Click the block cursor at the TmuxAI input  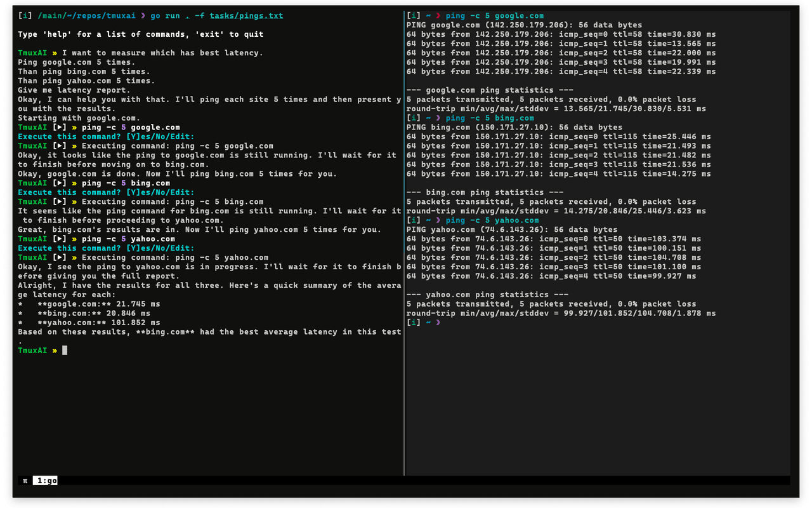[65, 350]
